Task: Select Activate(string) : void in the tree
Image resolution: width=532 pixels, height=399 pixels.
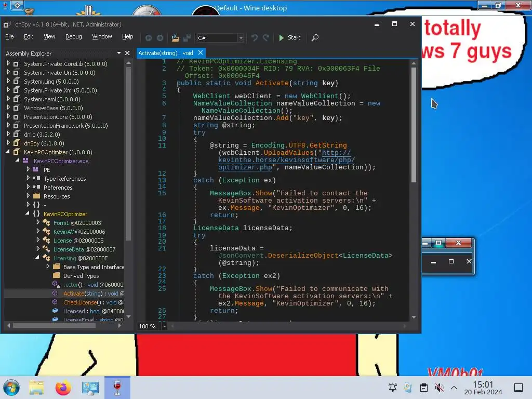Action: pos(94,294)
